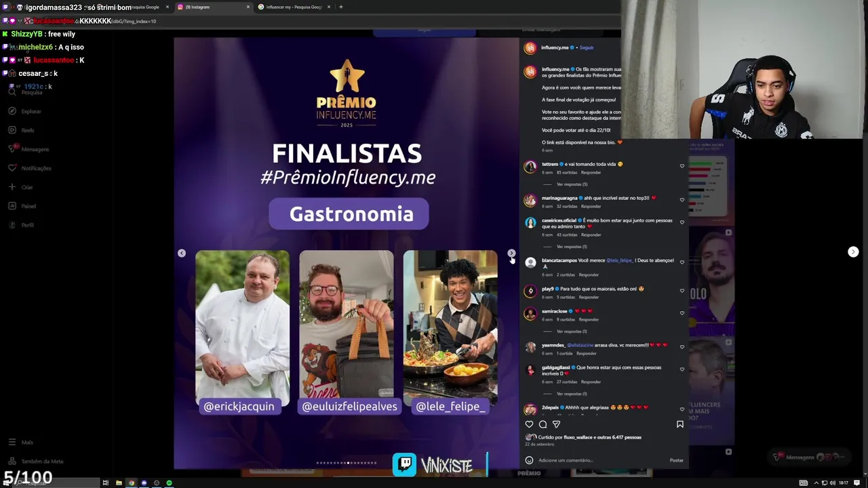
Task: Go to next carousel slide arrow
Action: [x=511, y=253]
